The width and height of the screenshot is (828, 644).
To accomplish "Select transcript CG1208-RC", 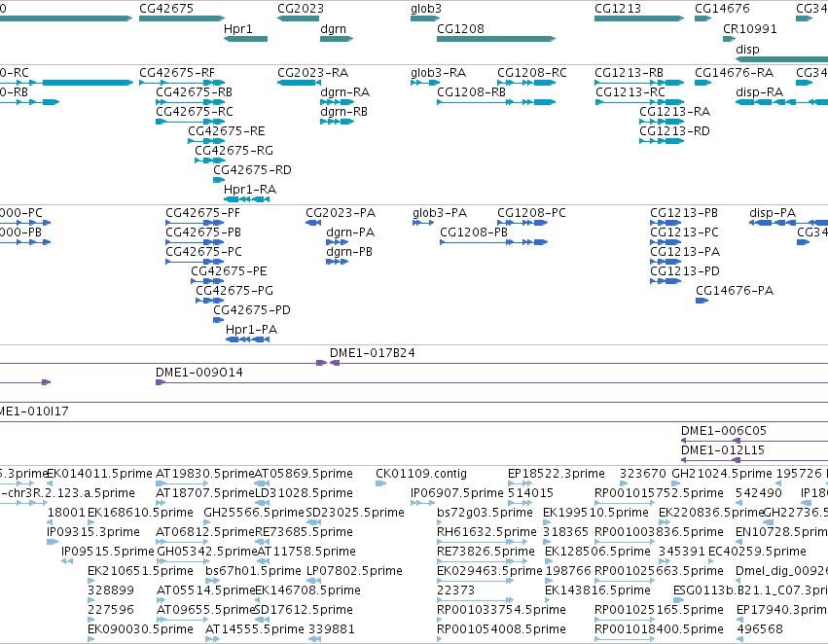I will 526,83.
